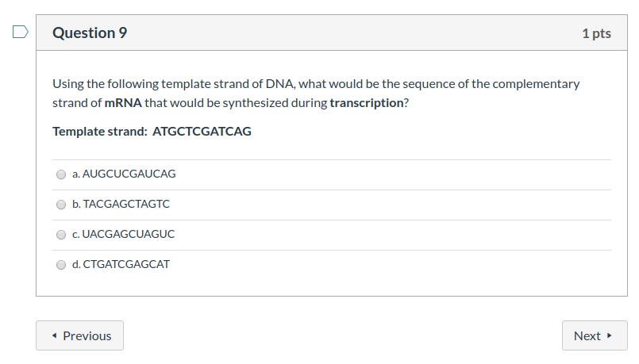639x364 pixels.
Task: Flag Question 9 for review
Action: 21,32
